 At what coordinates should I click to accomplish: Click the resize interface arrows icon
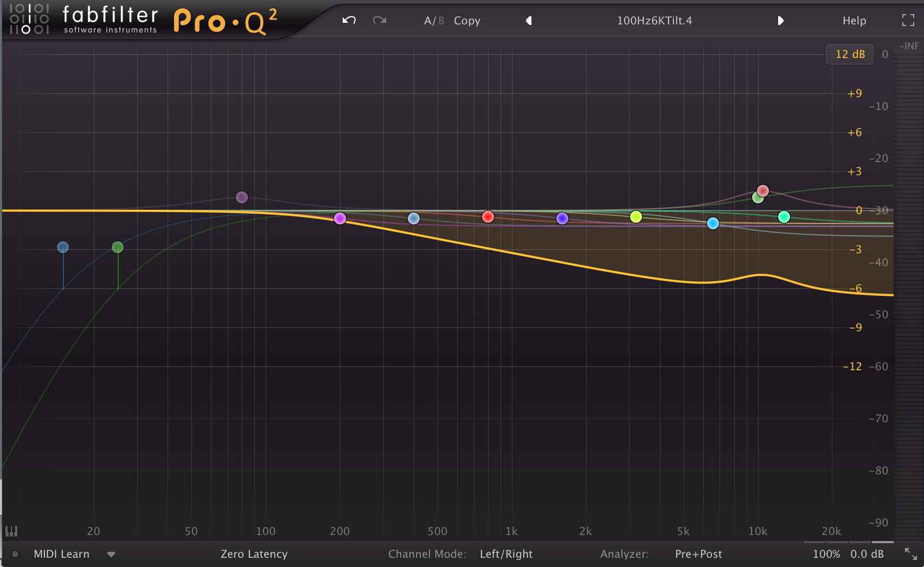(x=911, y=554)
